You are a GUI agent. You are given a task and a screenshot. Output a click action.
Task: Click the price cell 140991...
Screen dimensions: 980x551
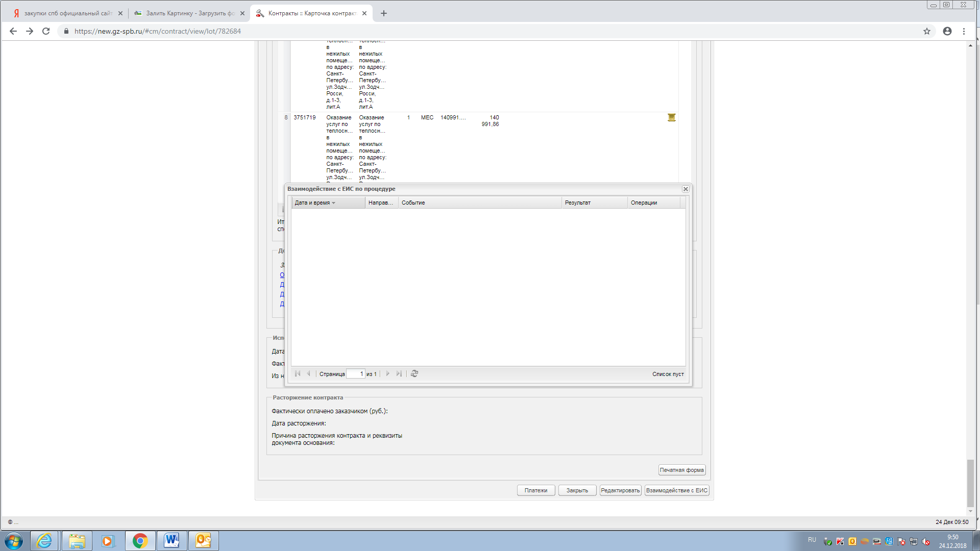(453, 117)
